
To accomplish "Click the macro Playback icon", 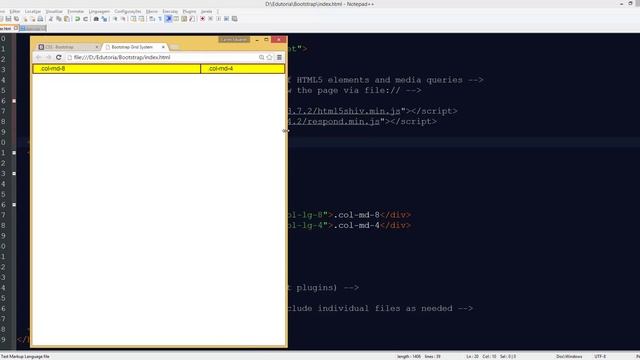I will (218, 19).
